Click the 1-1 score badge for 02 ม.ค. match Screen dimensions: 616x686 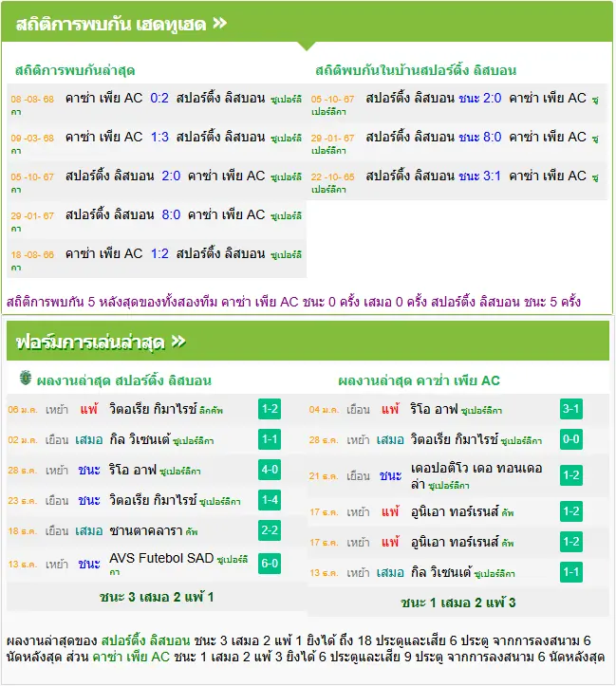269,439
